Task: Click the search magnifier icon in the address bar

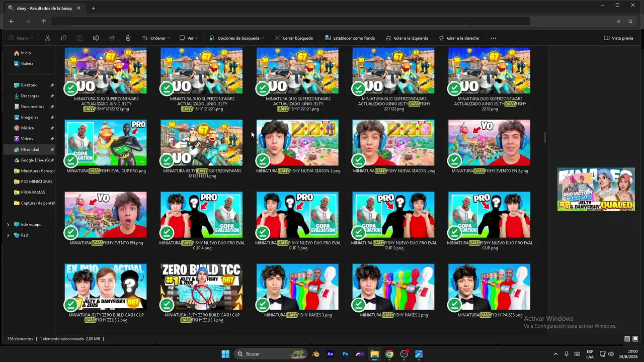Action: click(x=630, y=21)
